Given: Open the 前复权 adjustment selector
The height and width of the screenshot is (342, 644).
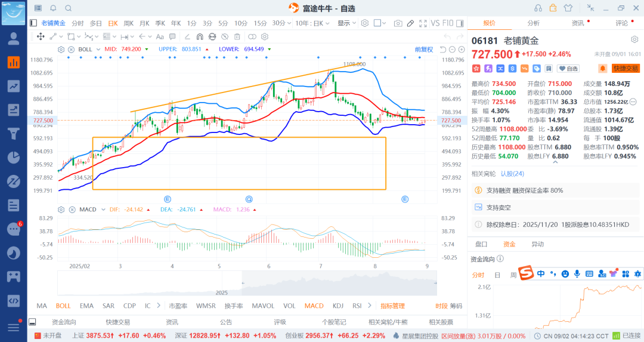Looking at the screenshot, I should (424, 50).
